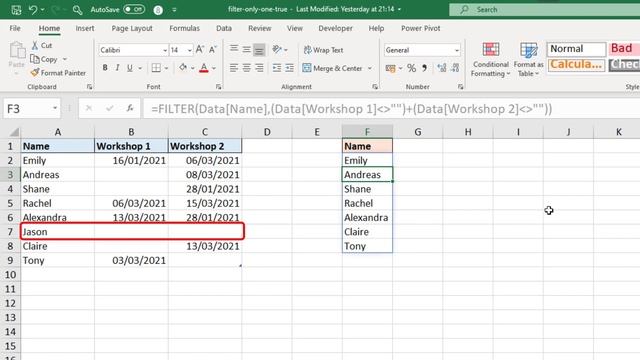Click the Increase Font Size icon
This screenshot has width=640, height=360.
coord(200,50)
